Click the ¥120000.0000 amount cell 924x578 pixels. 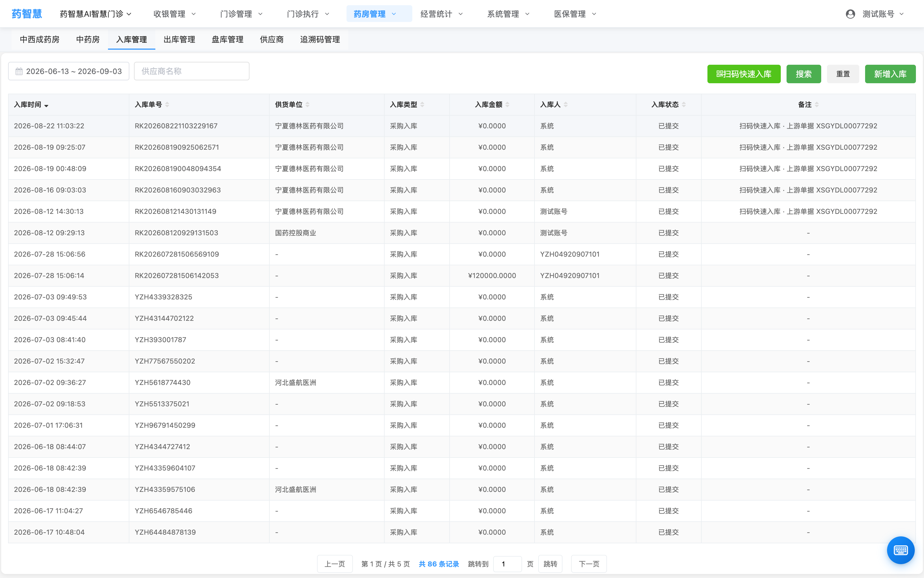[x=492, y=276]
